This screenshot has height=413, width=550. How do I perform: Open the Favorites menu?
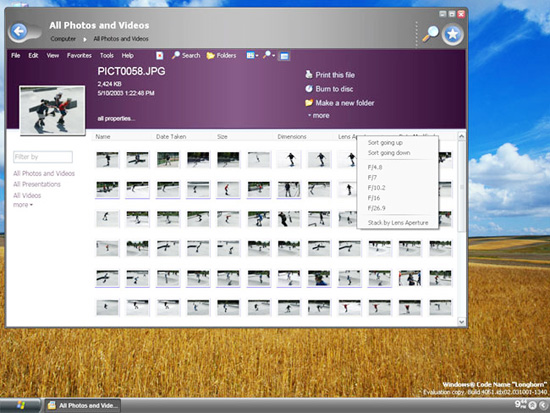click(x=79, y=55)
